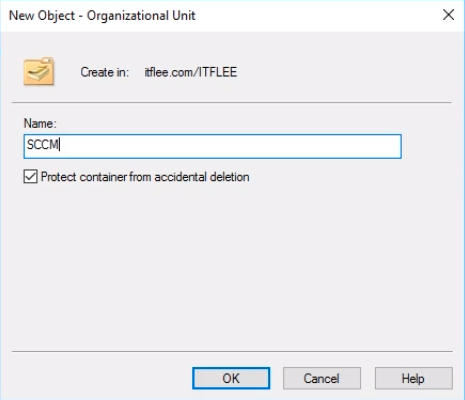Click the SCCM text in Name field
This screenshot has height=400, width=465.
pyautogui.click(x=42, y=145)
